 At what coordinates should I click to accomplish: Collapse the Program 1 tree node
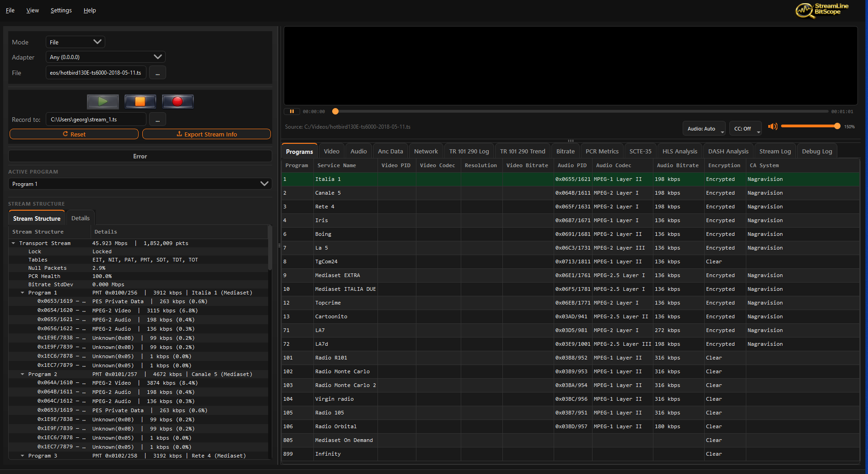(x=22, y=293)
